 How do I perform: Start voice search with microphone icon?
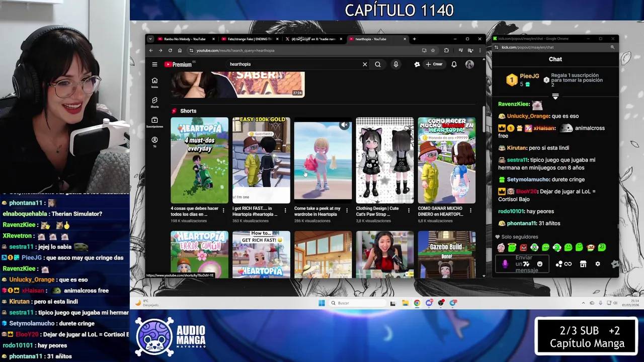tap(396, 64)
